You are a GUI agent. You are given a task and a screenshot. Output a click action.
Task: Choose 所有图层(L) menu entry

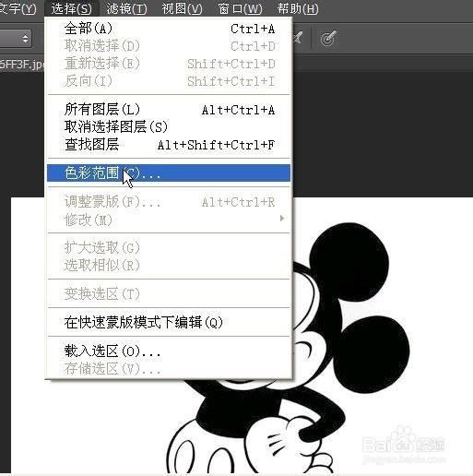[169, 110]
